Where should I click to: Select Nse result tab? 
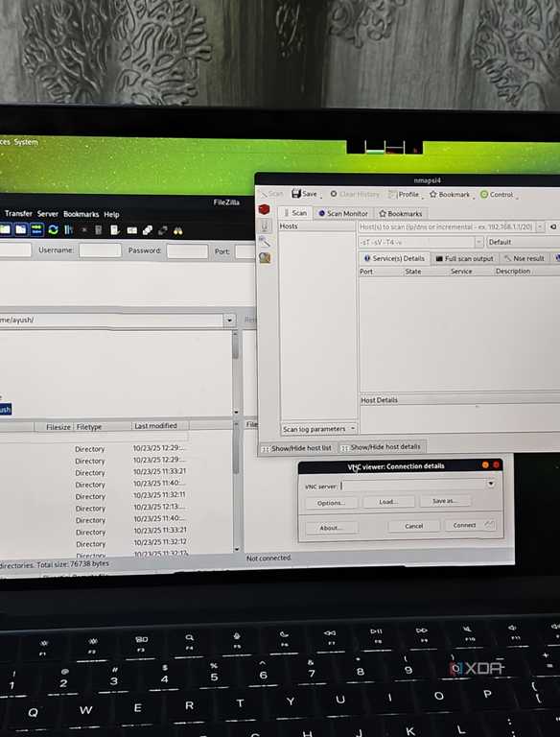pyautogui.click(x=524, y=258)
